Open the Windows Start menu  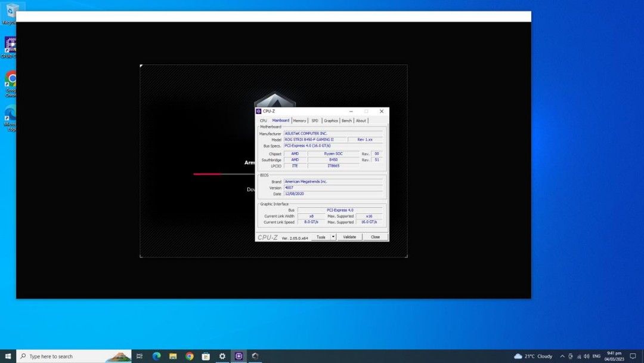coord(8,356)
